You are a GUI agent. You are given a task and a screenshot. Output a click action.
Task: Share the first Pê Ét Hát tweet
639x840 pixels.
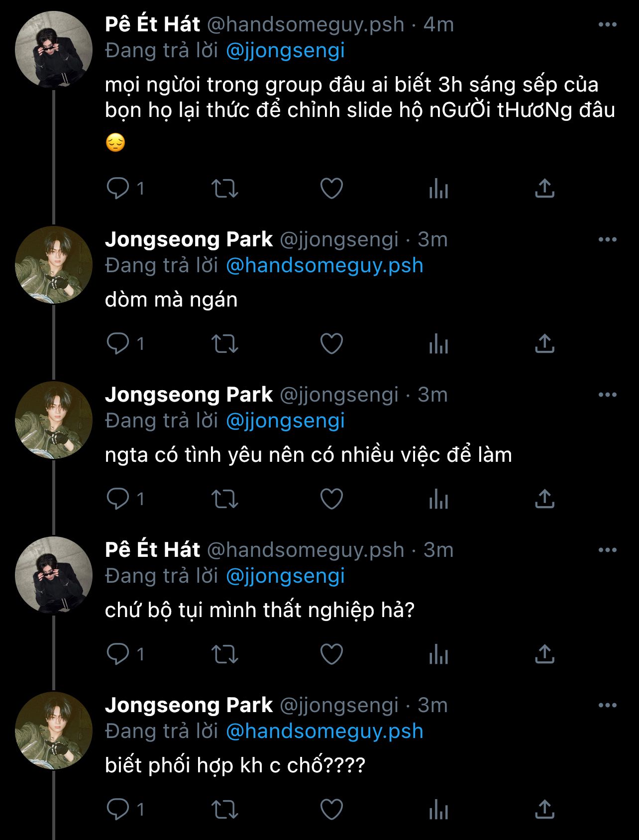[544, 189]
